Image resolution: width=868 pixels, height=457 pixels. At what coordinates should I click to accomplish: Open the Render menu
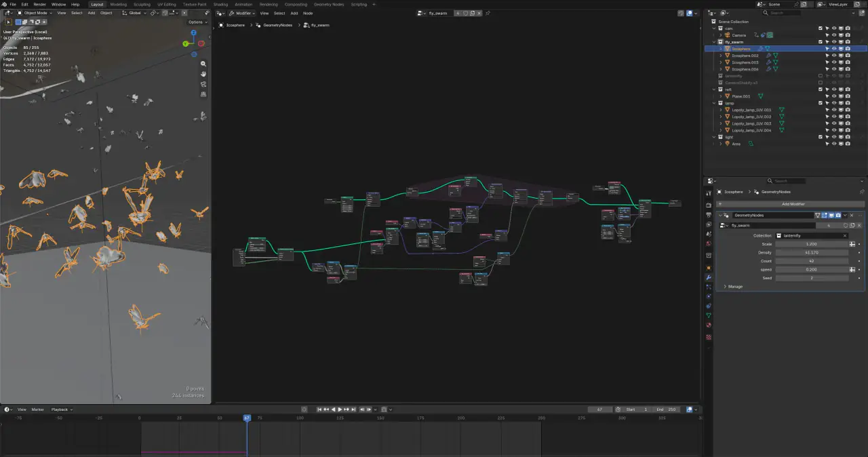pos(40,4)
